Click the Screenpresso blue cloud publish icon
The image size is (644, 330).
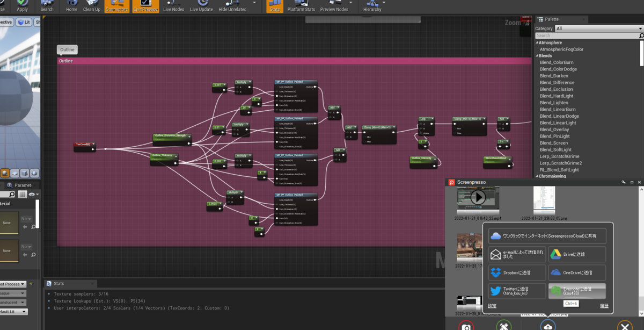[547, 326]
